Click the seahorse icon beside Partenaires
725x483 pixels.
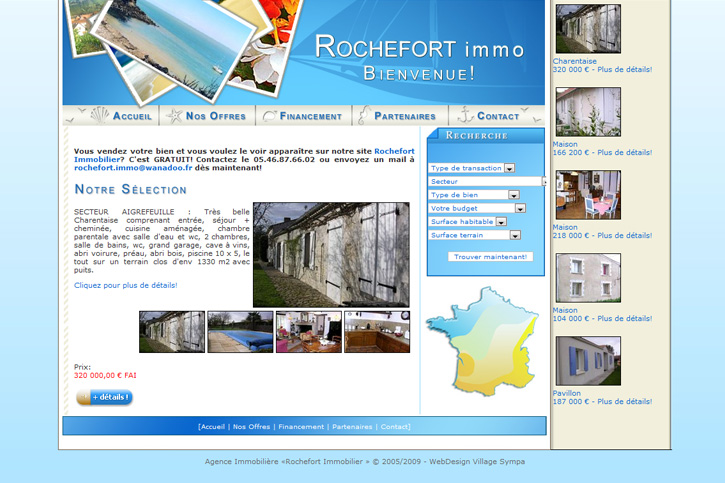pyautogui.click(x=364, y=116)
